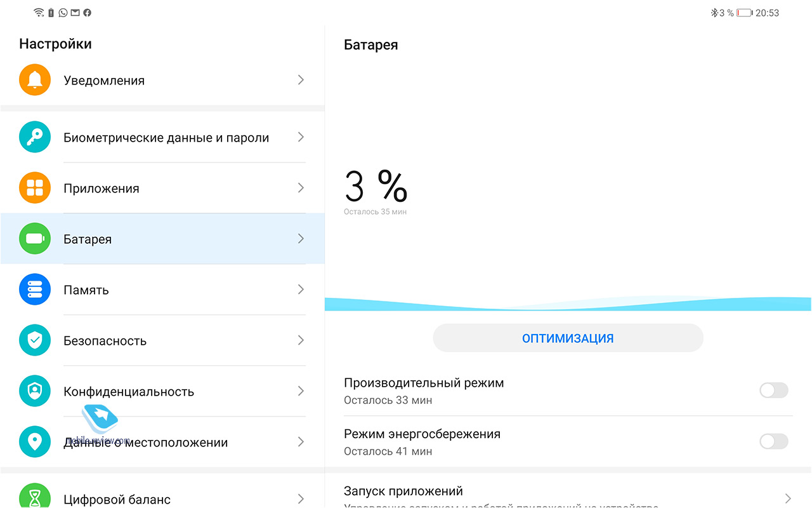Image resolution: width=812 pixels, height=508 pixels.
Task: Tap the battery indicator in status bar
Action: [744, 13]
